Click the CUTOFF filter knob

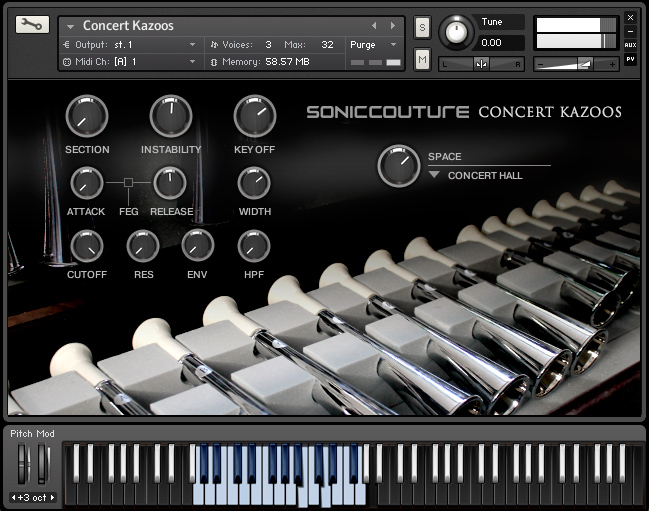(87, 246)
